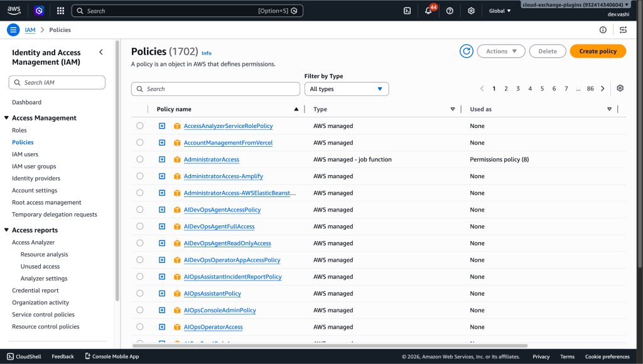This screenshot has width=643, height=364.
Task: Expand AIDevOpsOperatorAppAccessPolicy row details
Action: click(x=162, y=260)
